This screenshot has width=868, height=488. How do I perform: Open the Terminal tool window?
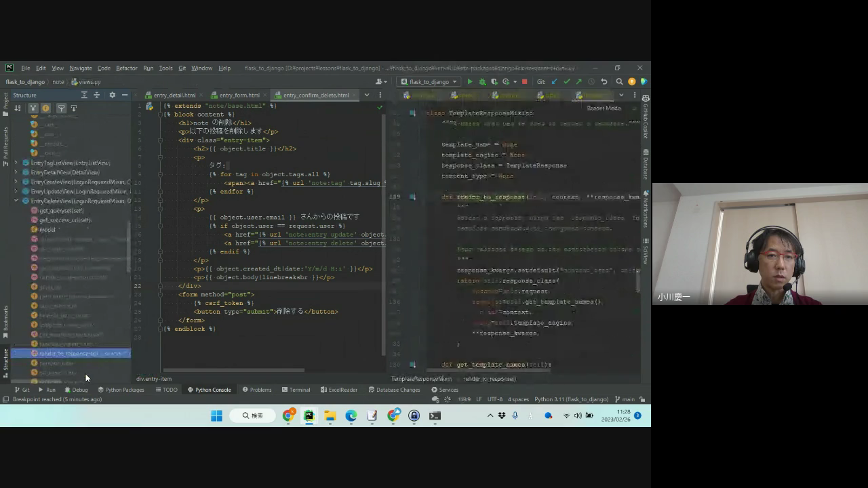point(296,390)
